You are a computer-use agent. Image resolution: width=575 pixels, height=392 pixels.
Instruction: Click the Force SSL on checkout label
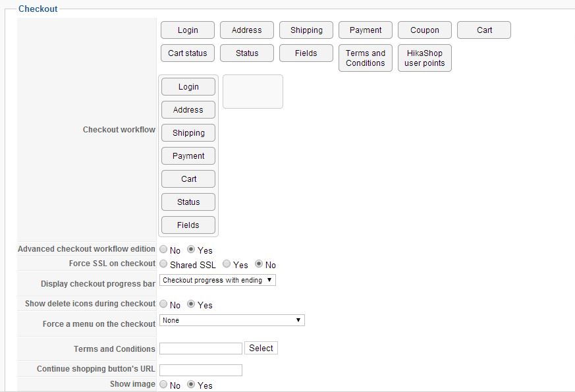(112, 264)
